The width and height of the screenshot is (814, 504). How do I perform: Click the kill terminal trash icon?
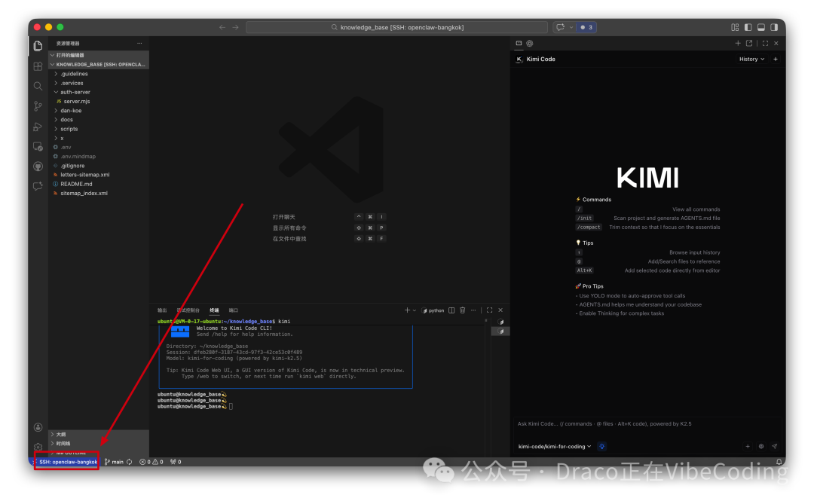coord(463,310)
